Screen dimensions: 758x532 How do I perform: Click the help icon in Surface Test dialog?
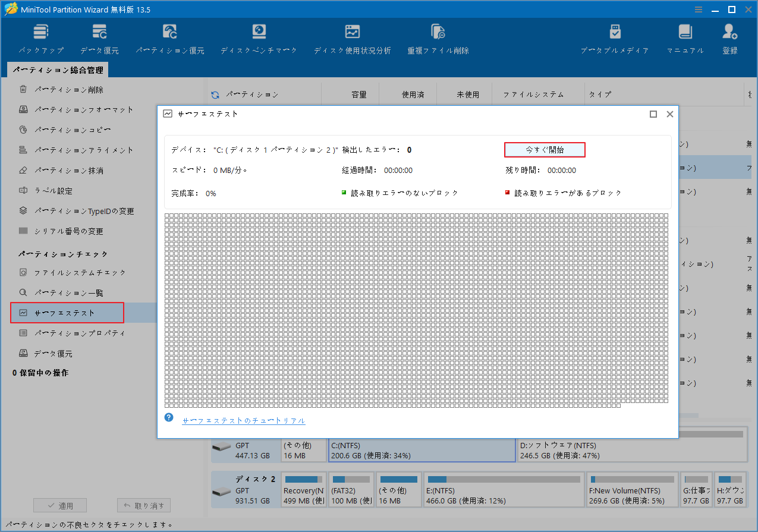(x=169, y=418)
